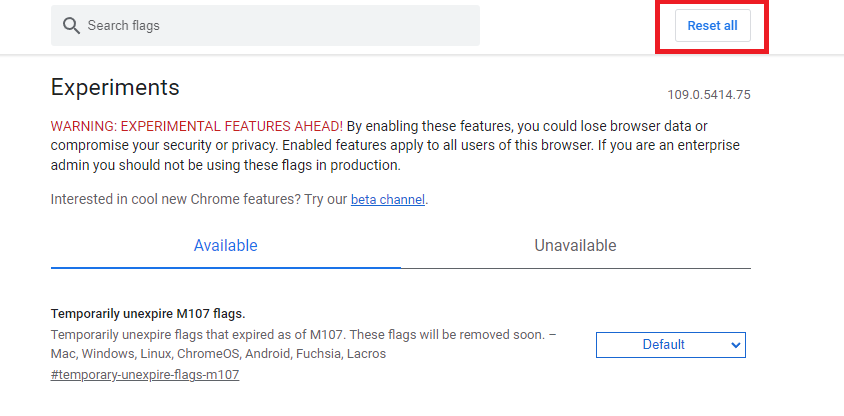The width and height of the screenshot is (844, 416).
Task: Focus the Search flags text field
Action: 270,26
